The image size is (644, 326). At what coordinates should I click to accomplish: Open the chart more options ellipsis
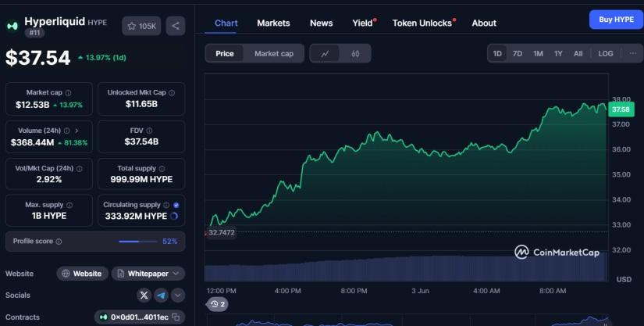pyautogui.click(x=633, y=53)
